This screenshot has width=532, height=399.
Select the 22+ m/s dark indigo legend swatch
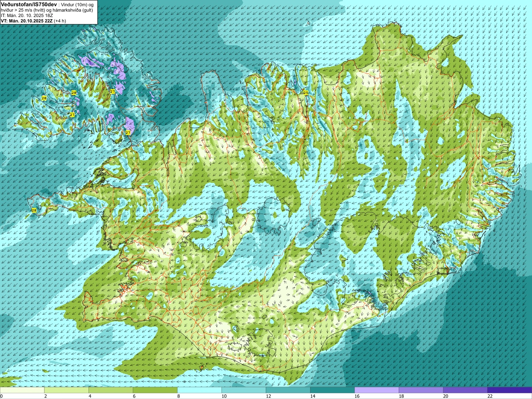pyautogui.click(x=510, y=390)
